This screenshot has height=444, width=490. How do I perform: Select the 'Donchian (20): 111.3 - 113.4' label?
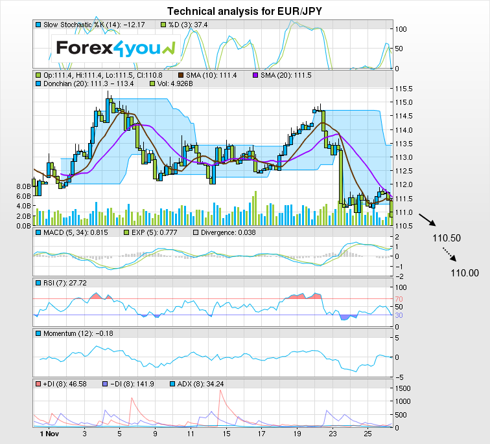(x=89, y=84)
